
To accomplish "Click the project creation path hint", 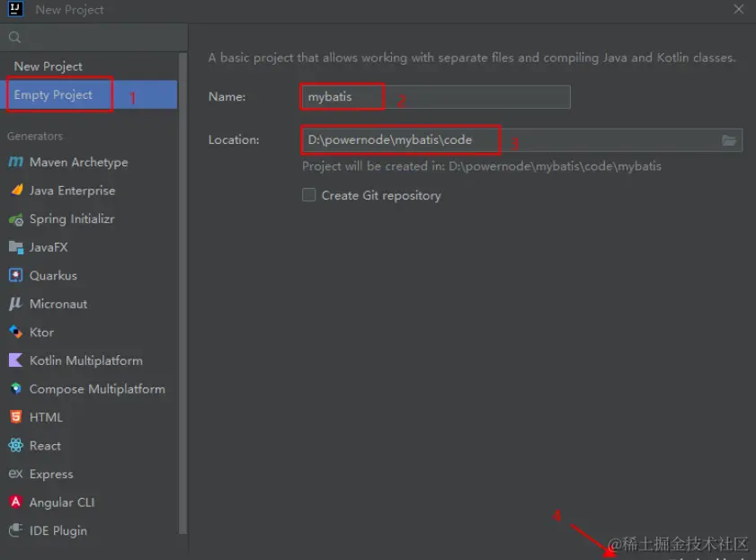I will (482, 166).
